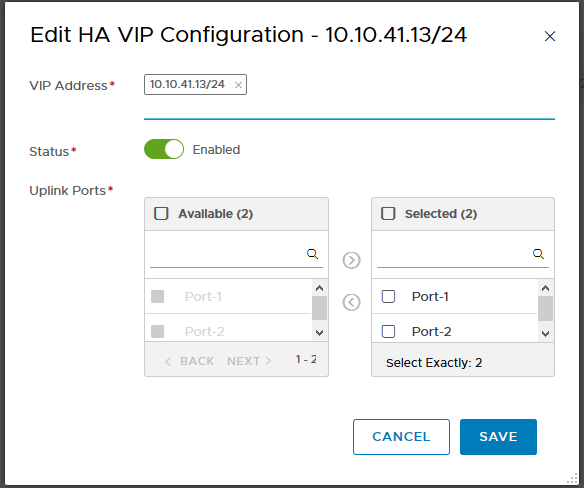The image size is (584, 488).
Task: Go to NEXT page of available ports
Action: (x=249, y=361)
